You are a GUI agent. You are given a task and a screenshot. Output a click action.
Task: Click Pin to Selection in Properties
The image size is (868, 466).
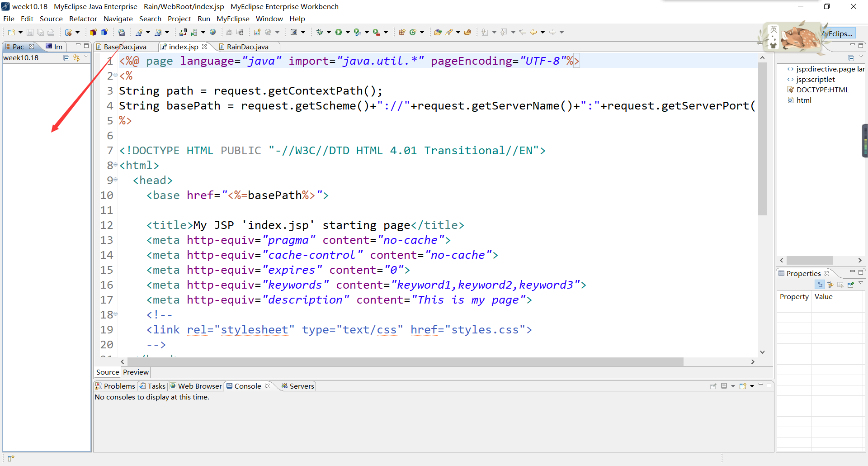pos(851,285)
